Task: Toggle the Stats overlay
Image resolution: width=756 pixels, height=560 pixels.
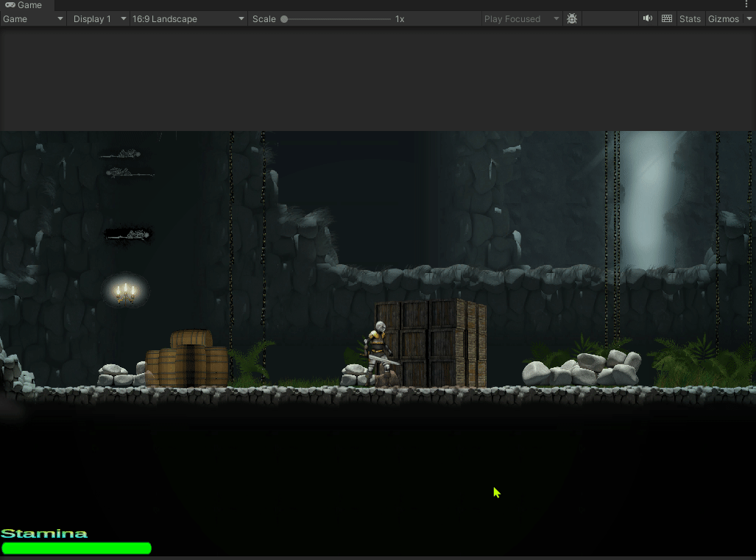Action: click(x=690, y=18)
